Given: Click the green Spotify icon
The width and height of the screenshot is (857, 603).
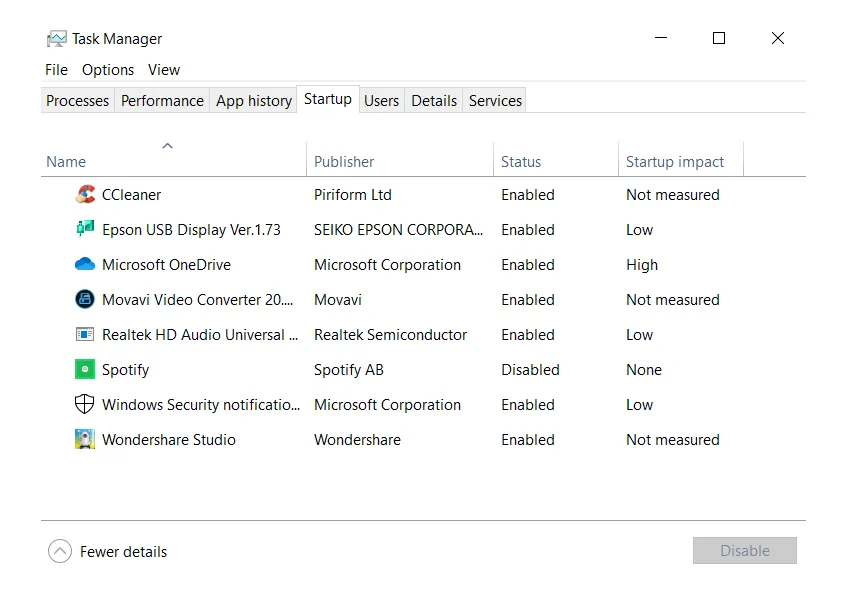Looking at the screenshot, I should pos(85,369).
